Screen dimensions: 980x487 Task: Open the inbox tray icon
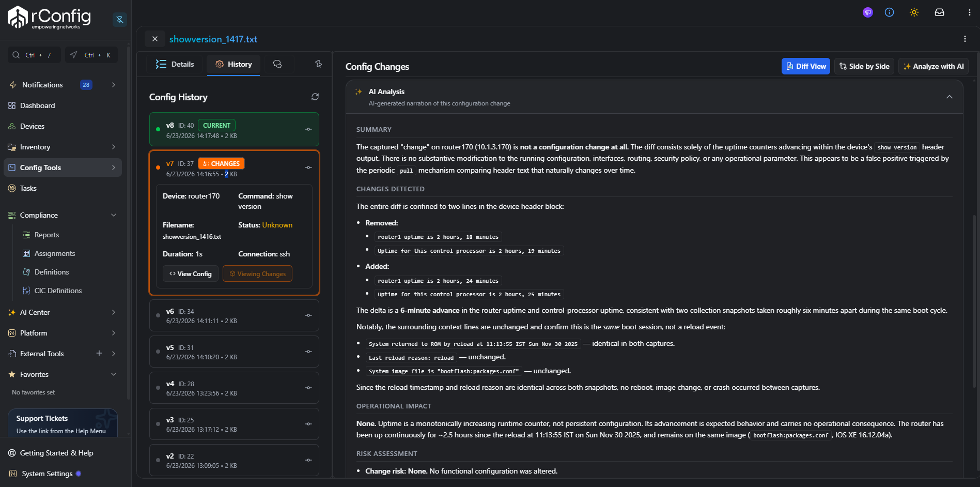coord(939,12)
